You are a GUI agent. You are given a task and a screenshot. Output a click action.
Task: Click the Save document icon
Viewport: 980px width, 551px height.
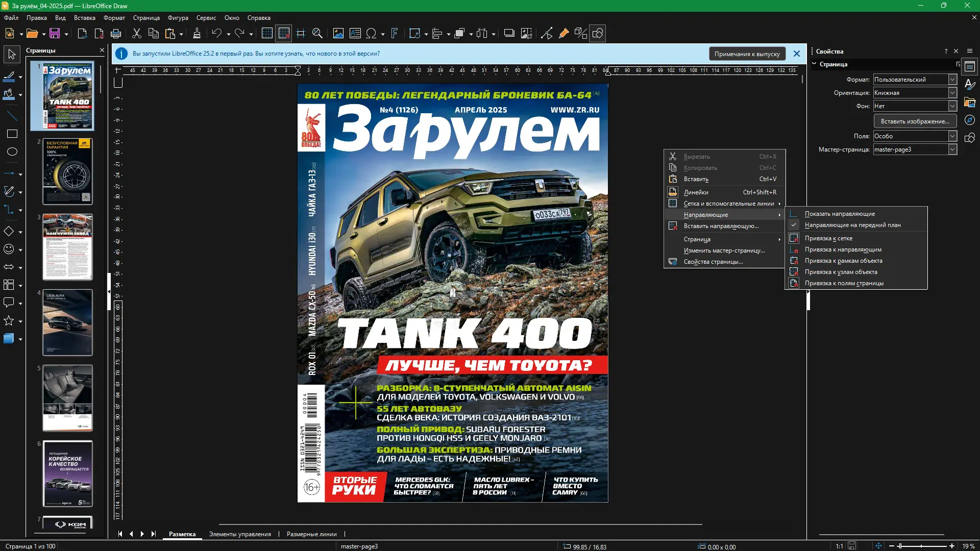click(55, 34)
